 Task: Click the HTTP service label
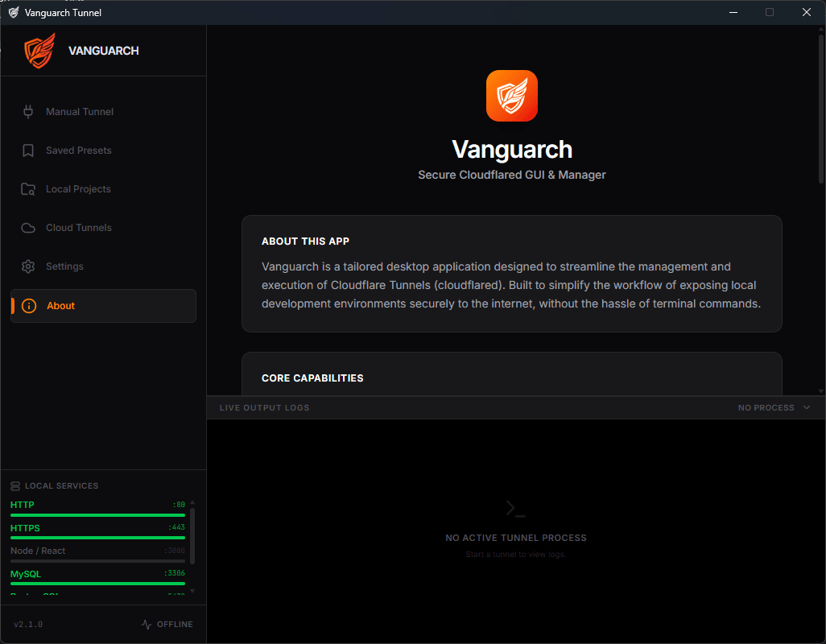pos(22,505)
